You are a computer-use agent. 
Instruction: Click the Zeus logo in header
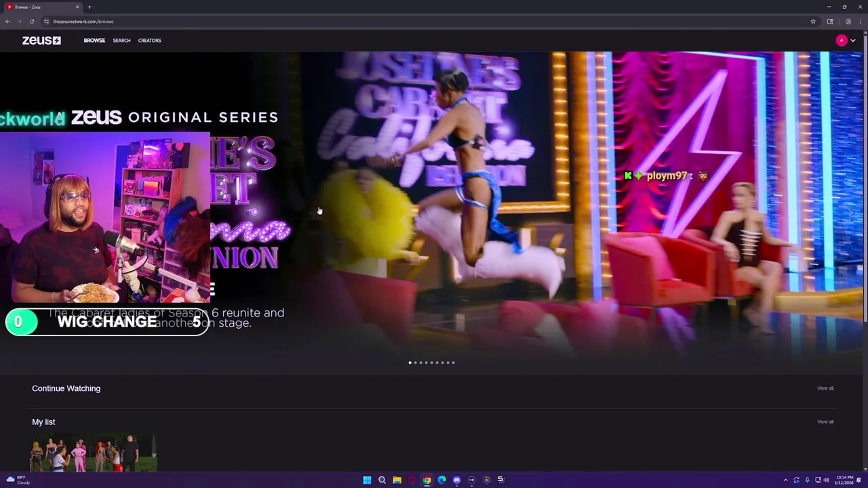click(41, 41)
